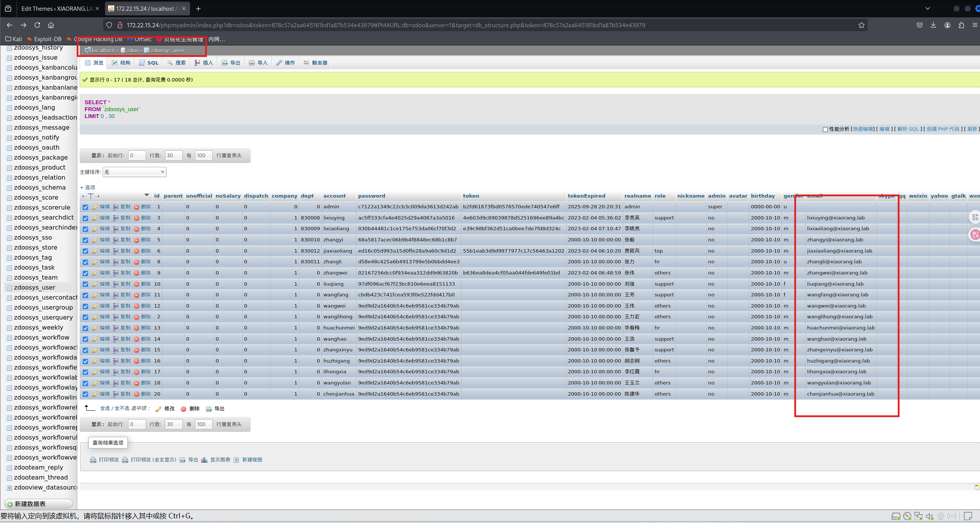Open zdoosys_task table in sidebar
Image resolution: width=980 pixels, height=523 pixels.
click(x=34, y=267)
